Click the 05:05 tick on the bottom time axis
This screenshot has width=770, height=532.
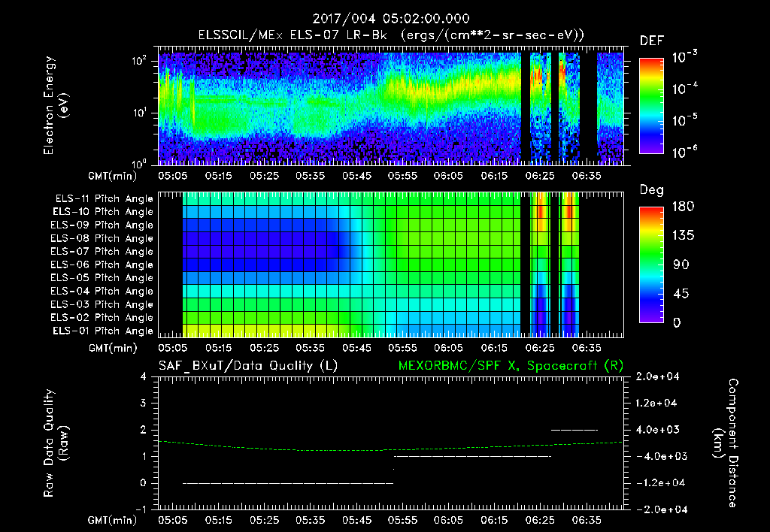[172, 520]
